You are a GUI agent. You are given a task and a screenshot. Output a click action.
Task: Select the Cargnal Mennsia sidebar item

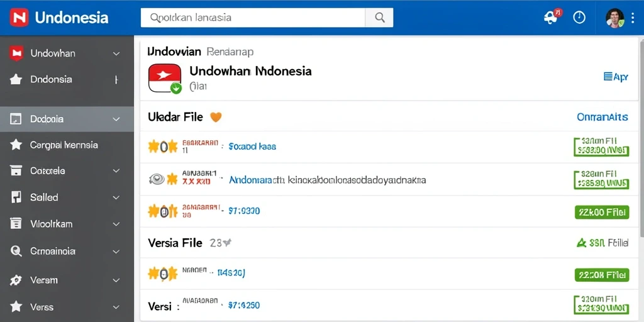pos(67,145)
